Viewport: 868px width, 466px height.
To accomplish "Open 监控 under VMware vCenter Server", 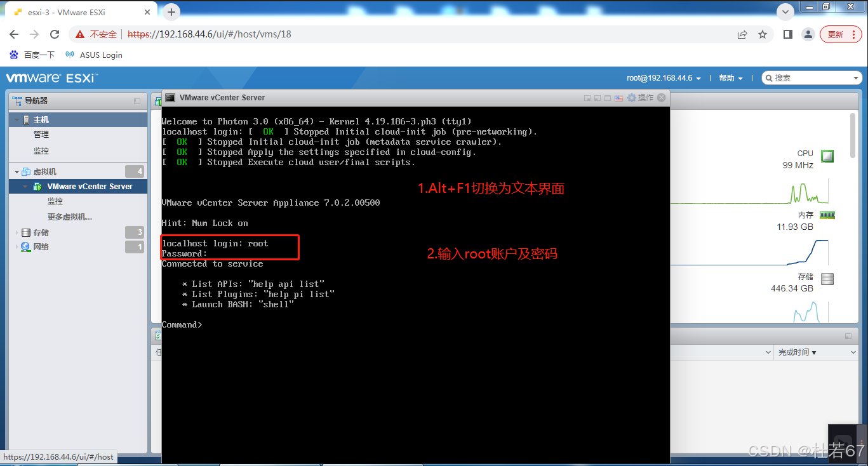I will tap(55, 201).
